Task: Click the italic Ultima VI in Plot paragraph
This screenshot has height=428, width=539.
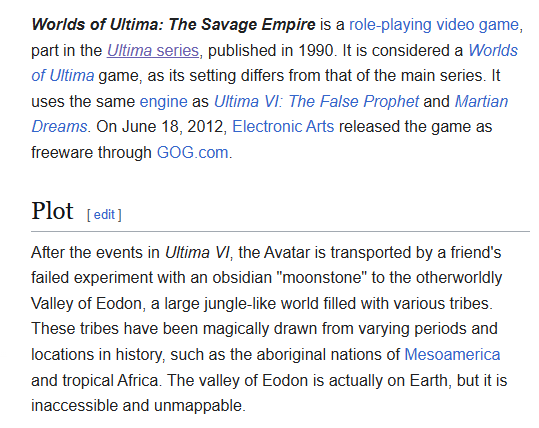Action: [197, 253]
